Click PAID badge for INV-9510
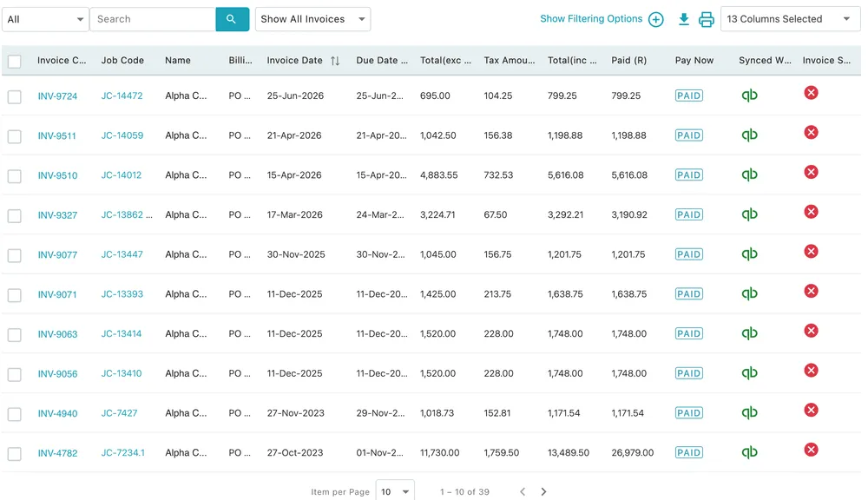The image size is (868, 500). tap(688, 175)
